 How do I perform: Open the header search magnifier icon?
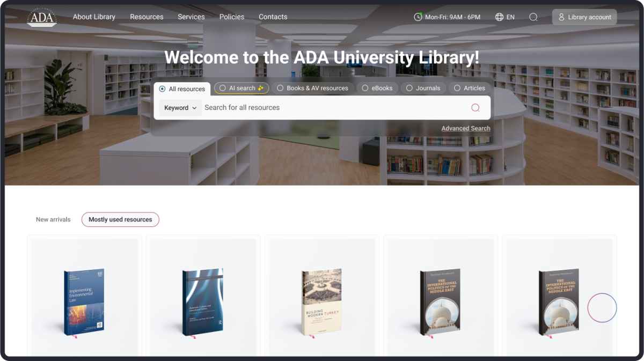tap(533, 17)
